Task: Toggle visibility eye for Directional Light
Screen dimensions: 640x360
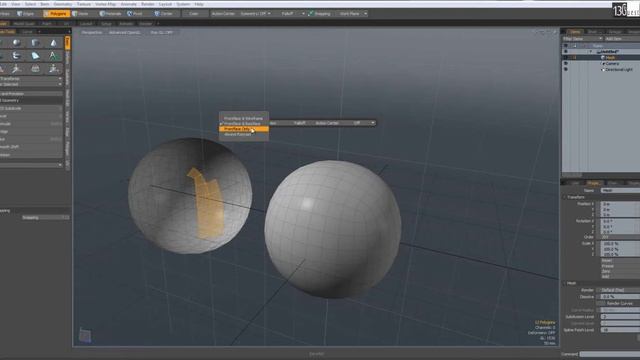Action: click(566, 70)
